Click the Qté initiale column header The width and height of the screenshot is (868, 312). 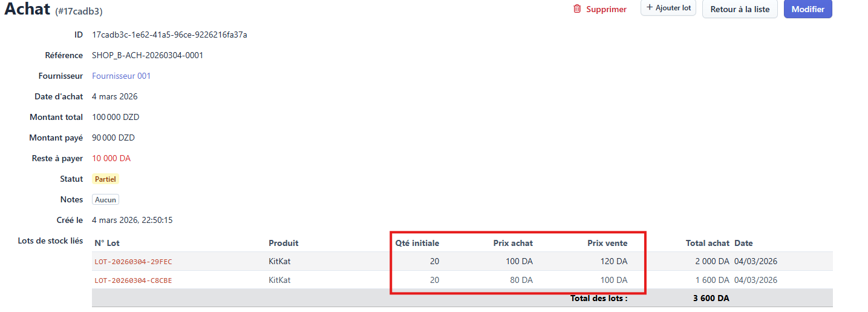417,243
